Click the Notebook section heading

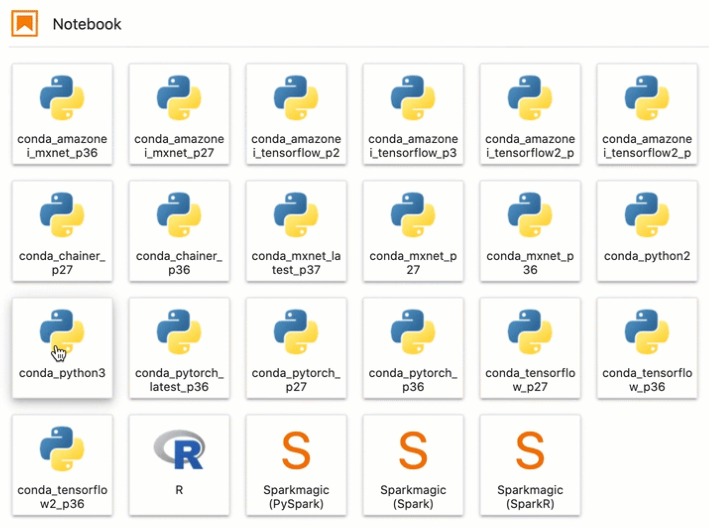[87, 24]
